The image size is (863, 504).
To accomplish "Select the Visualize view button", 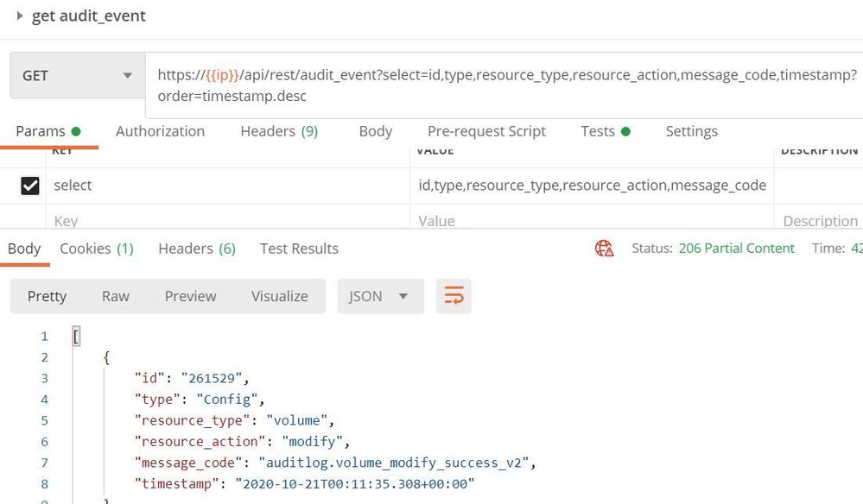I will 280,296.
